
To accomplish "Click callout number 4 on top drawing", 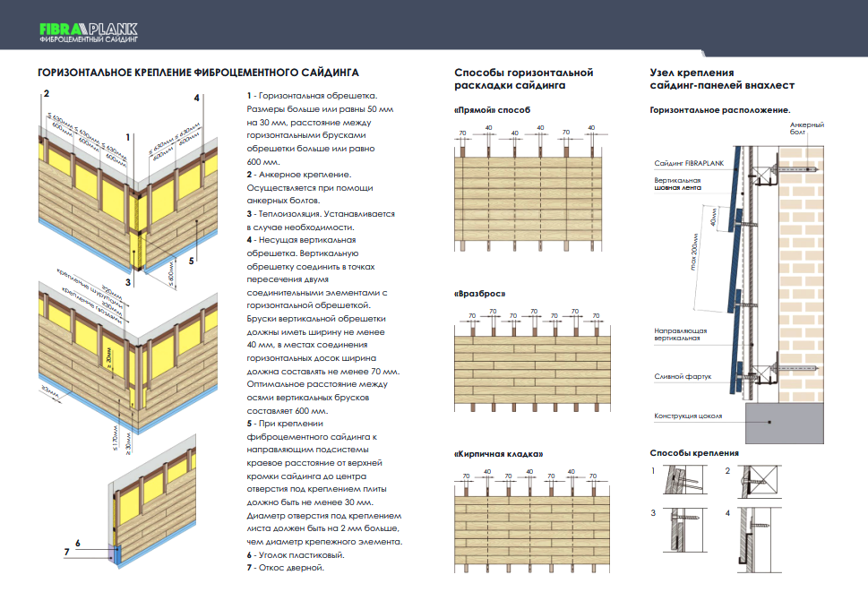I will (x=196, y=98).
